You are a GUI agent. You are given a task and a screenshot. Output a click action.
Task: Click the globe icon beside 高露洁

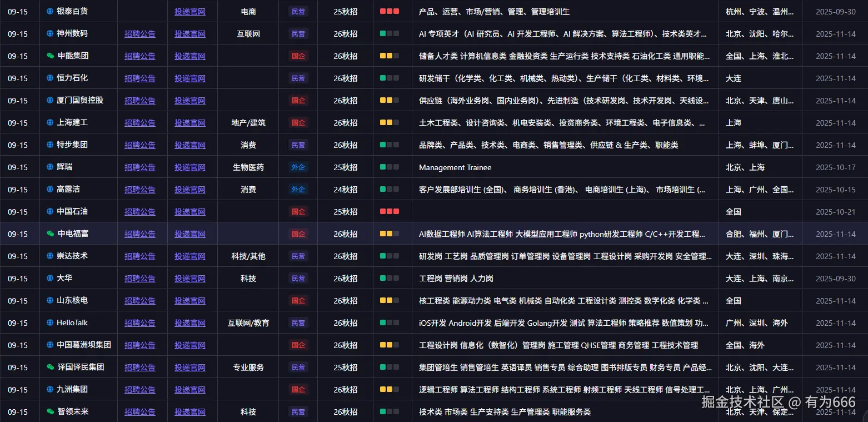pyautogui.click(x=50, y=189)
